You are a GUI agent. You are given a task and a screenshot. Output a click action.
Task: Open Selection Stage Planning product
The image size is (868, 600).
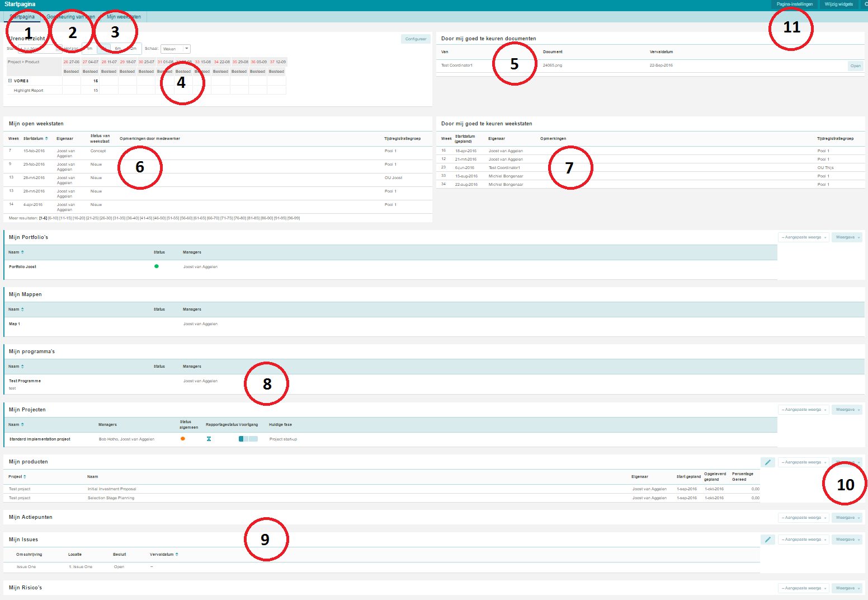[x=111, y=498]
